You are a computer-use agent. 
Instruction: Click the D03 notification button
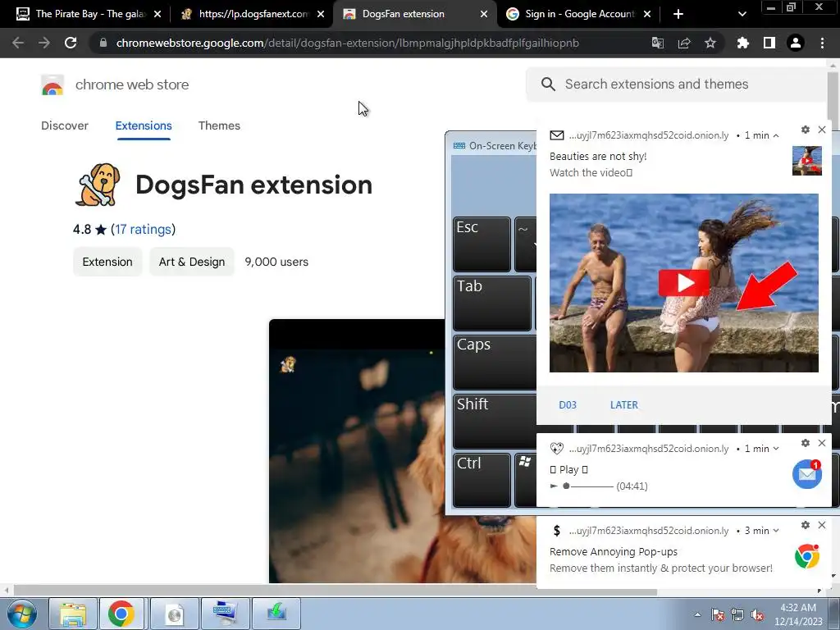coord(568,405)
